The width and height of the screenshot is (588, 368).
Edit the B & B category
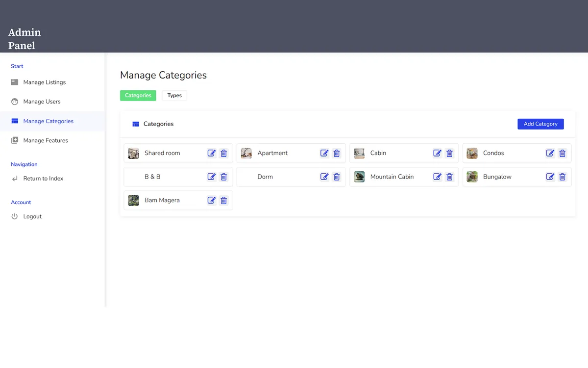212,177
